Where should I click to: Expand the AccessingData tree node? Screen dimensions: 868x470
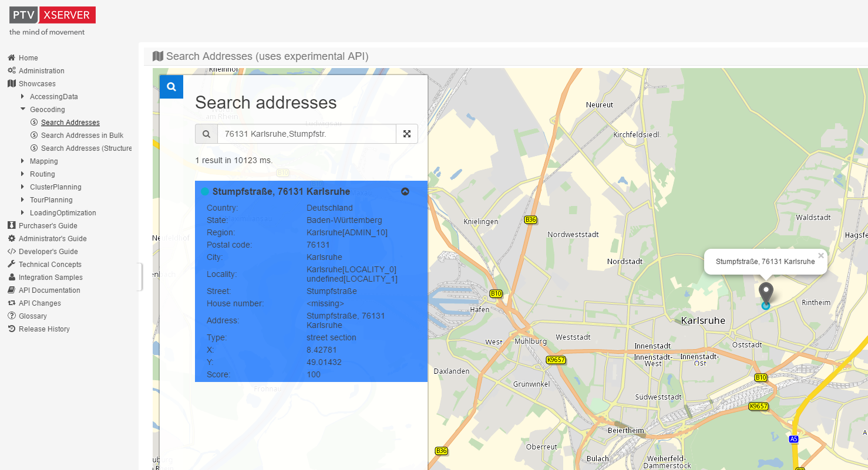(23, 97)
